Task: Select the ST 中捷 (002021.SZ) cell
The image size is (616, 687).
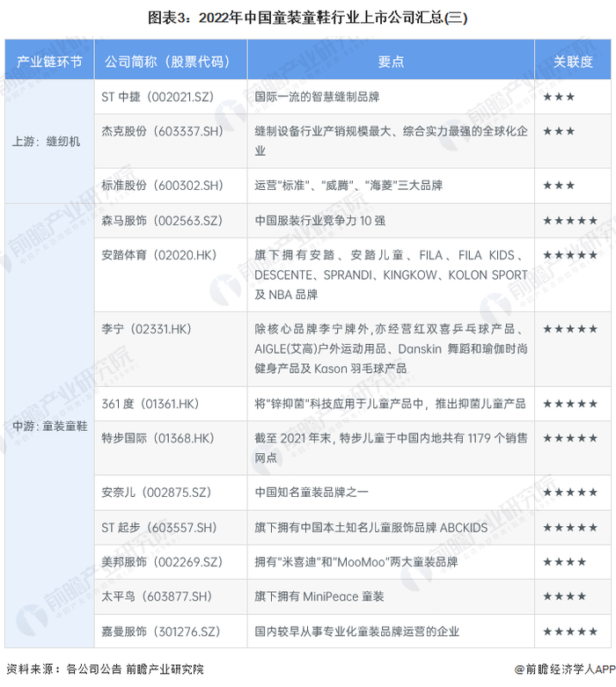Action: 171,97
